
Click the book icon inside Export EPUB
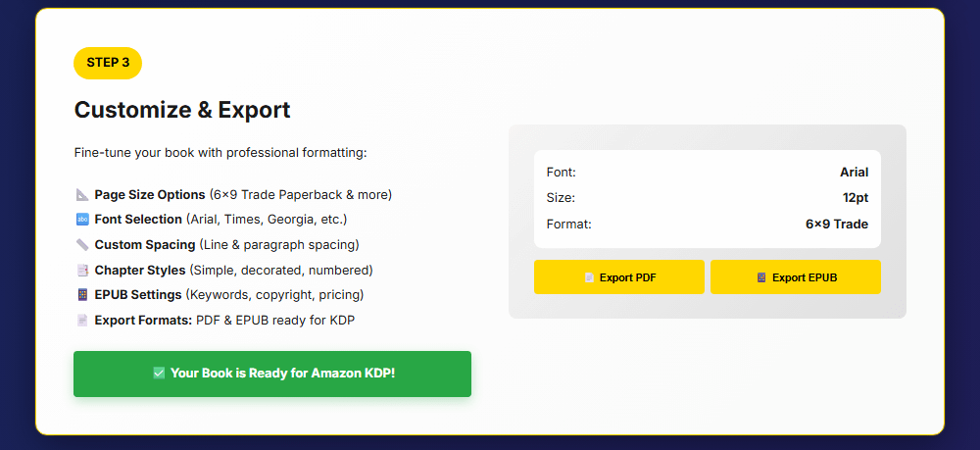point(761,277)
